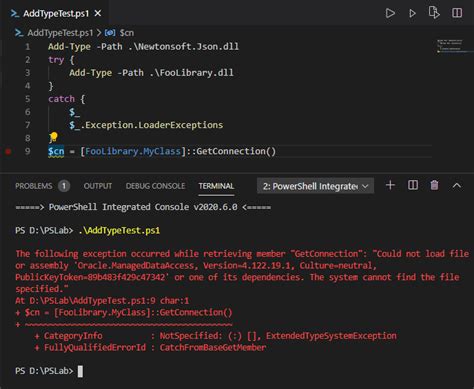Click the terminal prompt input cursor
The height and width of the screenshot is (389, 474).
(80, 371)
